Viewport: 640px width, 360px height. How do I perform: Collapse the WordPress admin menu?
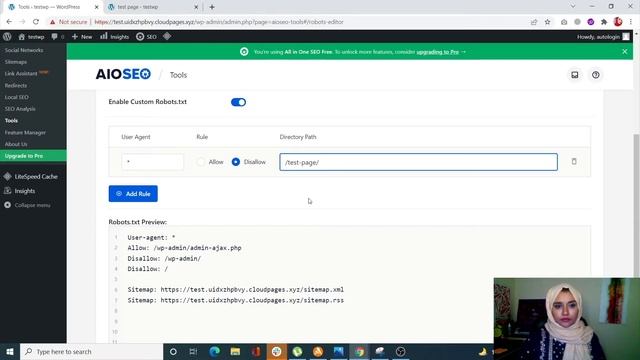[27, 205]
